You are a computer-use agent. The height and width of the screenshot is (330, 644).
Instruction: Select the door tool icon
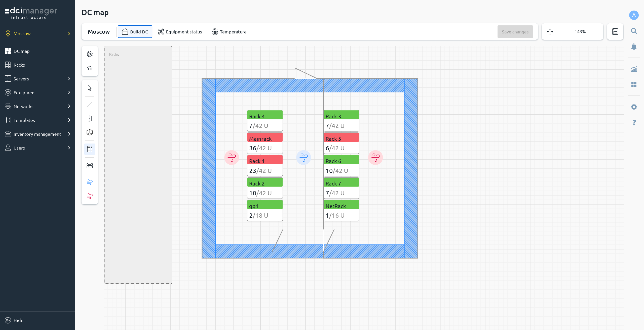(90, 118)
